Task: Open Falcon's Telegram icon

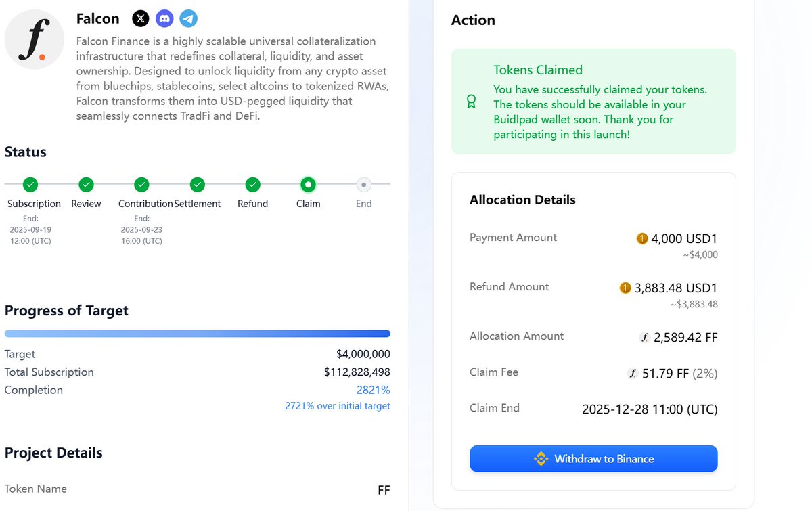Action: coord(189,18)
